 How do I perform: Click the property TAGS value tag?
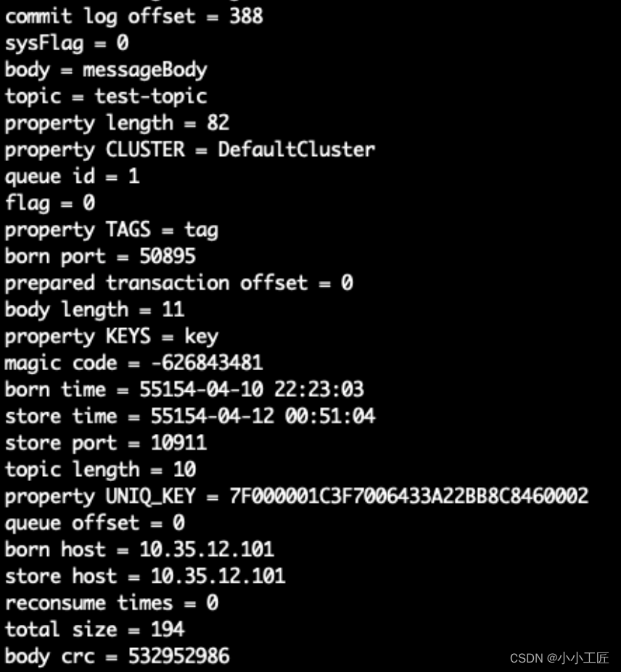(201, 230)
